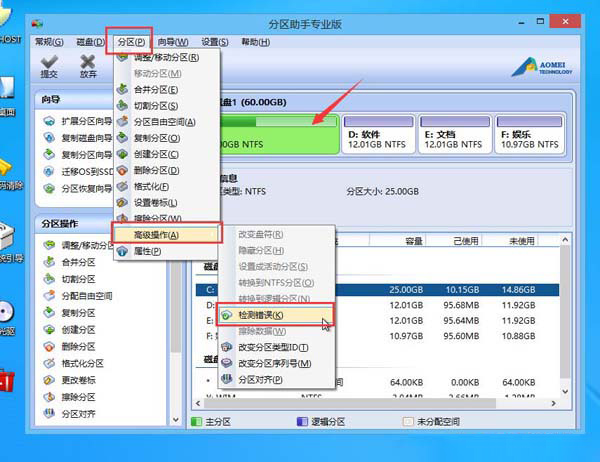The image size is (600, 462).
Task: Open 属性(P) menu entry
Action: pyautogui.click(x=167, y=251)
